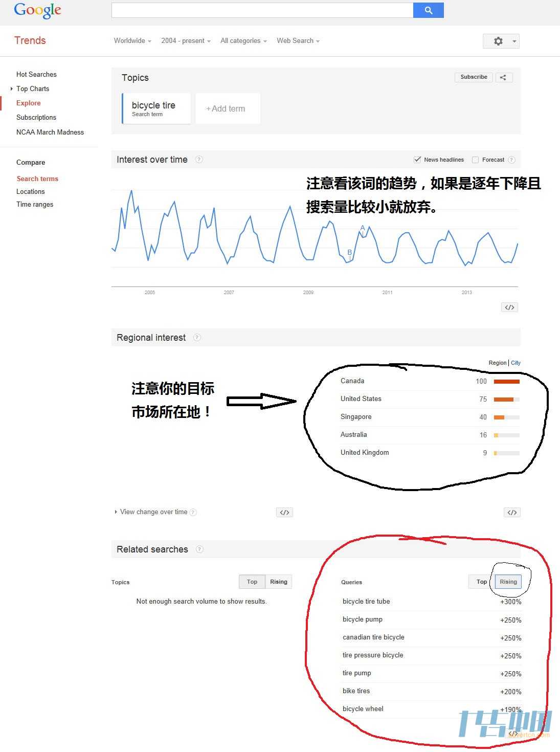Viewport: 560px width, 752px height.
Task: Select the bicycle tire search term card
Action: click(156, 108)
